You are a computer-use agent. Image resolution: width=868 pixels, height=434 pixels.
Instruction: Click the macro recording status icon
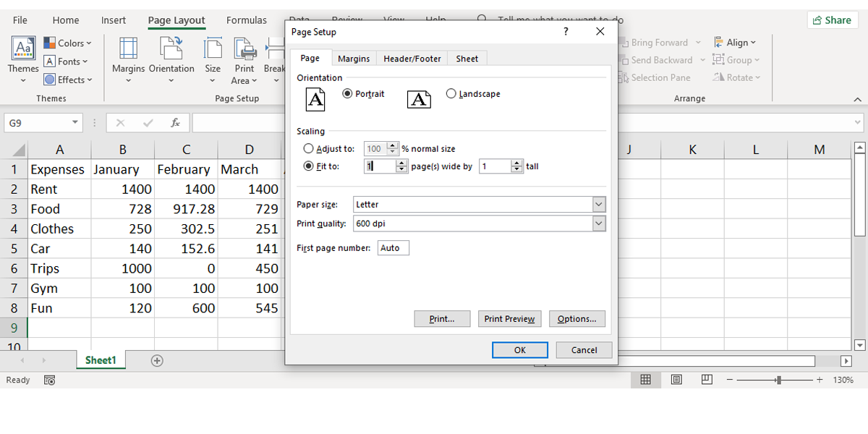pyautogui.click(x=50, y=380)
